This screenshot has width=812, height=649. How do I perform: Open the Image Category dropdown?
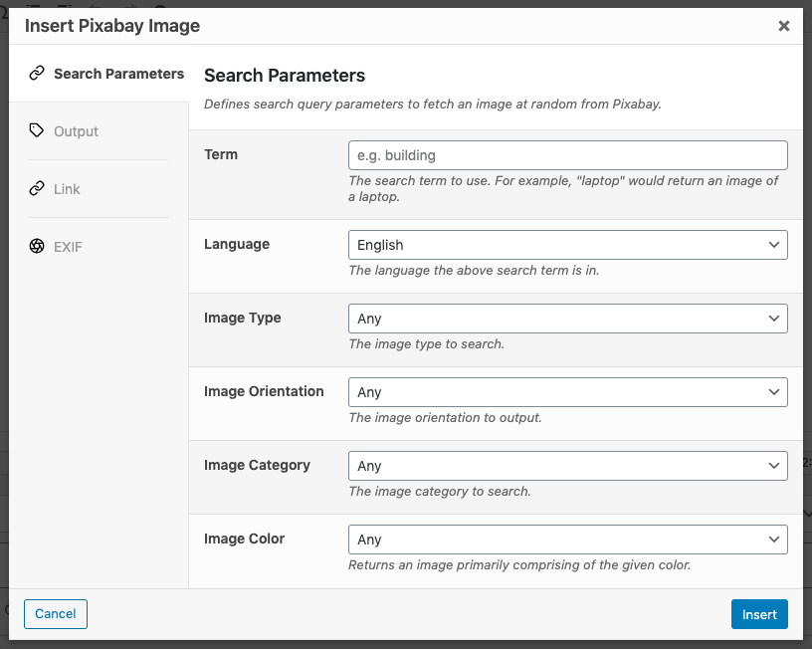click(567, 466)
